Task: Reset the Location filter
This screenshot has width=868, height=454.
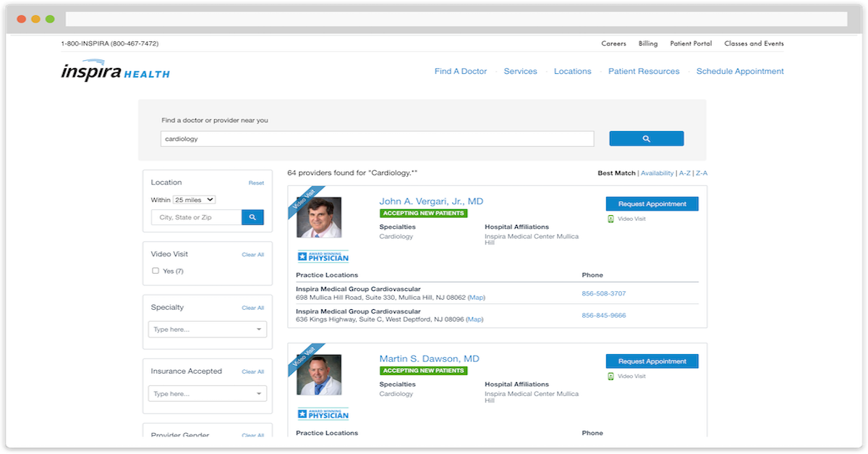Action: (x=256, y=183)
